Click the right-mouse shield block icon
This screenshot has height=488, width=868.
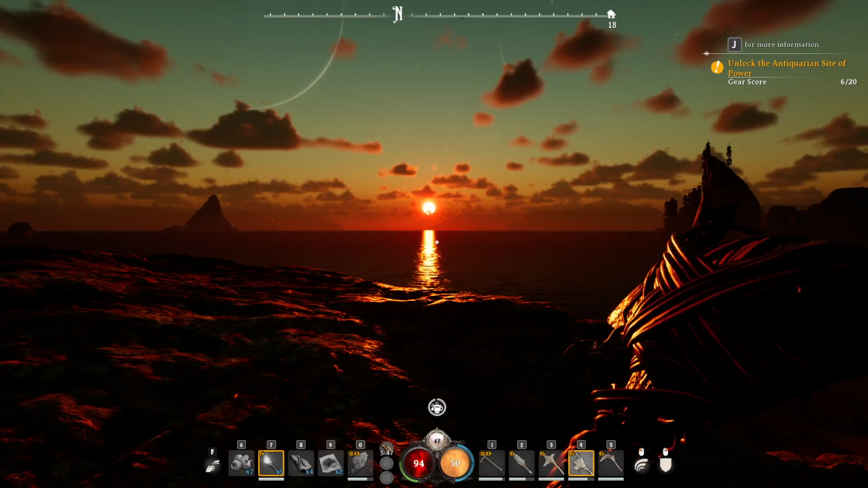(665, 465)
